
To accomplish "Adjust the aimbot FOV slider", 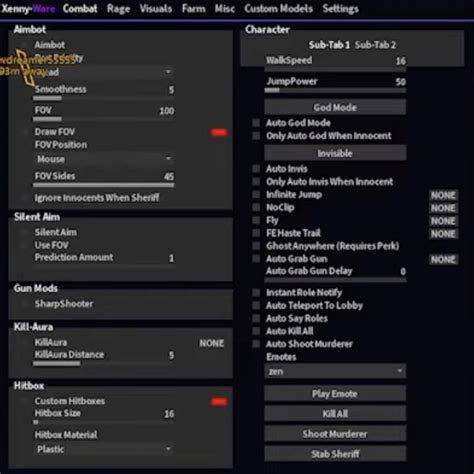I will coord(104,119).
